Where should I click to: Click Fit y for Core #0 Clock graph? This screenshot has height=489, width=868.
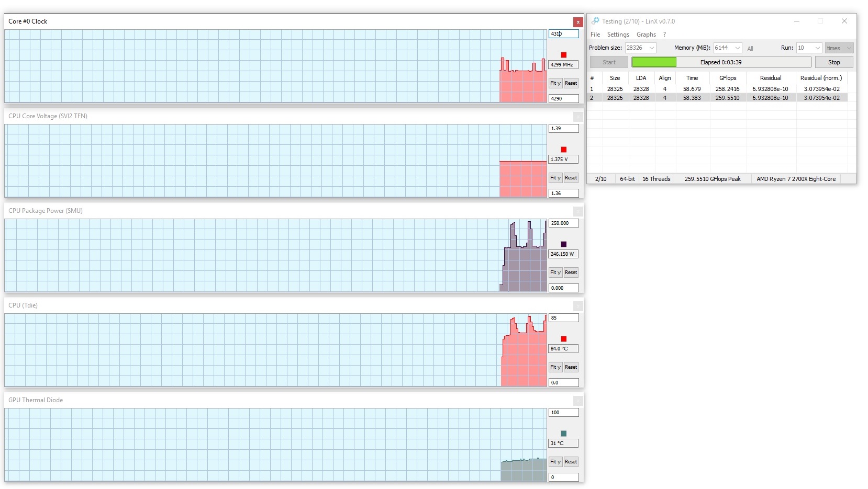[555, 83]
